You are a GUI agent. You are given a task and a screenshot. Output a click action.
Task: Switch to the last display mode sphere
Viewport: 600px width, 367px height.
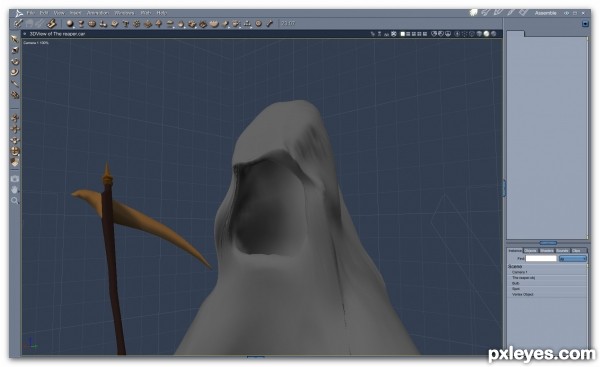(494, 34)
